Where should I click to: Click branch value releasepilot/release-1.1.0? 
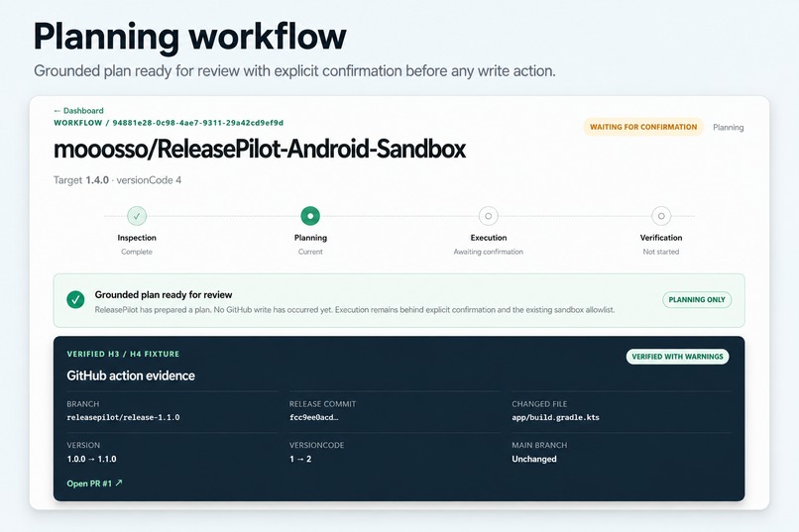coord(123,417)
